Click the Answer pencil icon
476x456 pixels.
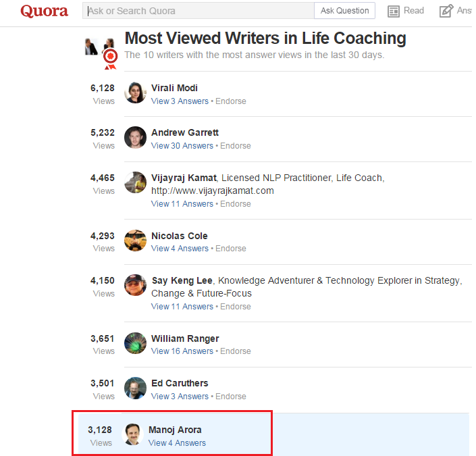[446, 11]
